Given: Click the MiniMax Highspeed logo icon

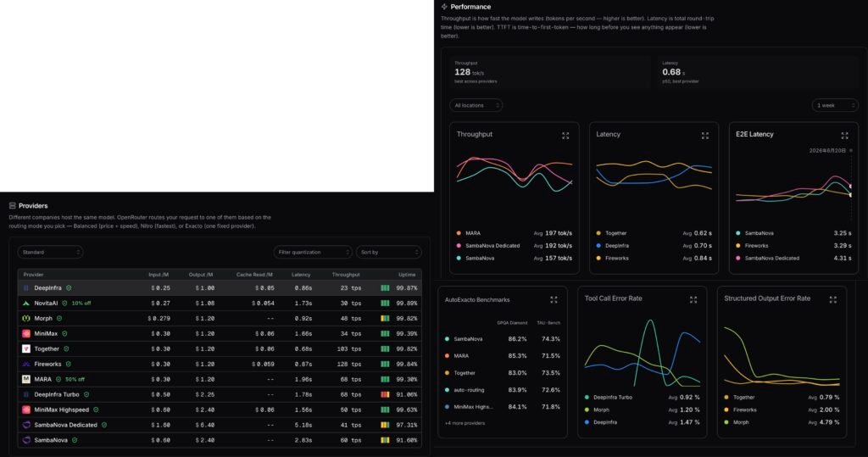Looking at the screenshot, I should tap(26, 410).
